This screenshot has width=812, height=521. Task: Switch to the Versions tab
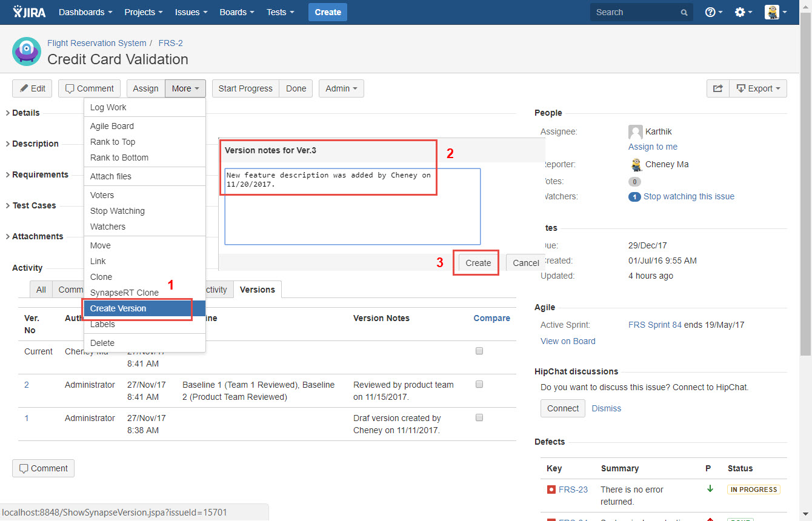tap(257, 290)
